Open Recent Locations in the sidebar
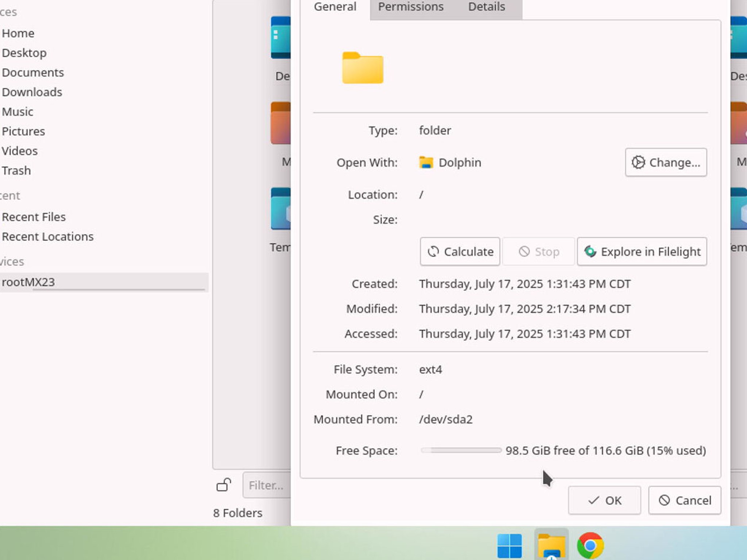This screenshot has width=747, height=560. point(48,237)
